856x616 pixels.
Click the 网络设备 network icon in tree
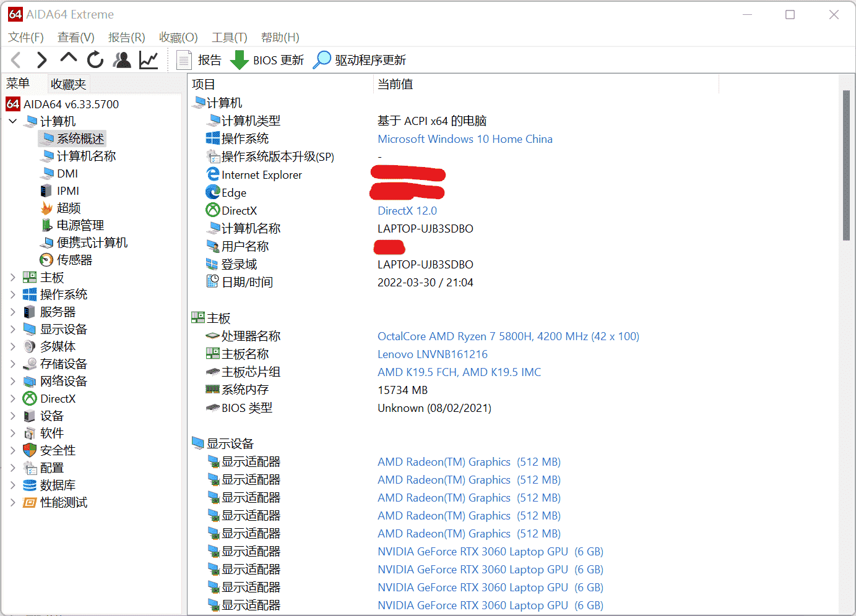30,382
